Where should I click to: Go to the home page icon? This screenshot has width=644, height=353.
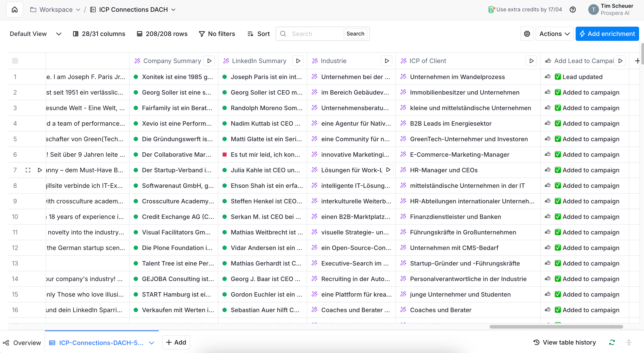(15, 10)
